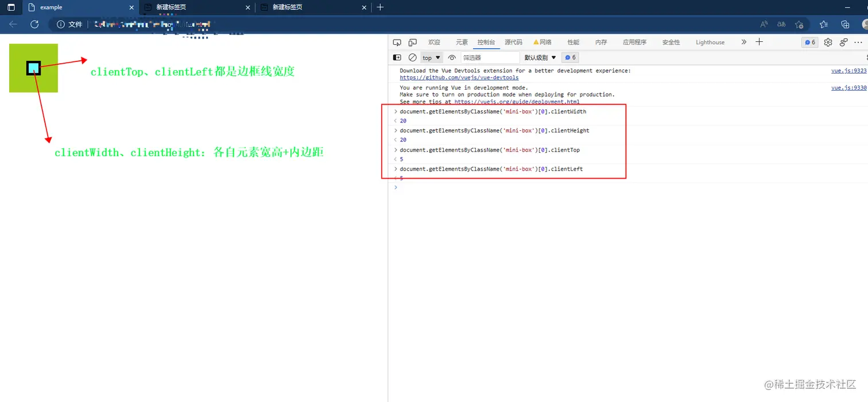868x402 pixels.
Task: Switch to the 元素 tab
Action: [x=462, y=42]
